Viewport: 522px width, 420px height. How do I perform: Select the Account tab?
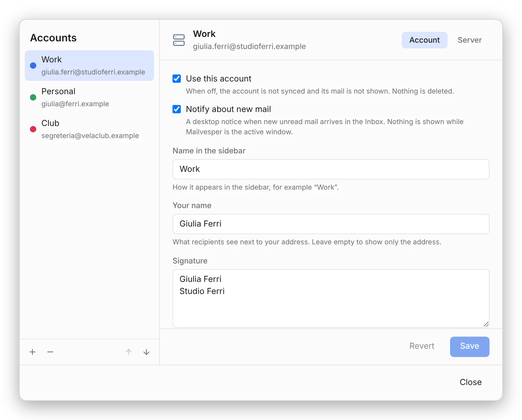(424, 40)
